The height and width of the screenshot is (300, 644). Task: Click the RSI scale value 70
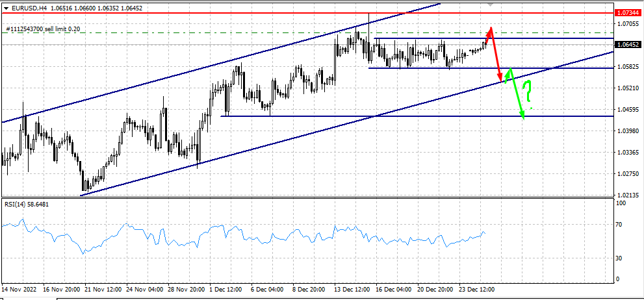[x=620, y=225]
